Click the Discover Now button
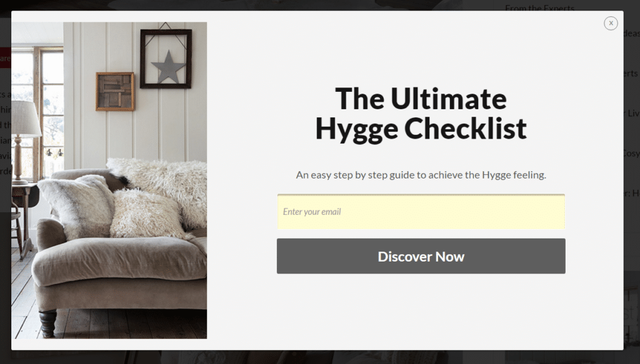The height and width of the screenshot is (364, 640). [x=421, y=256]
